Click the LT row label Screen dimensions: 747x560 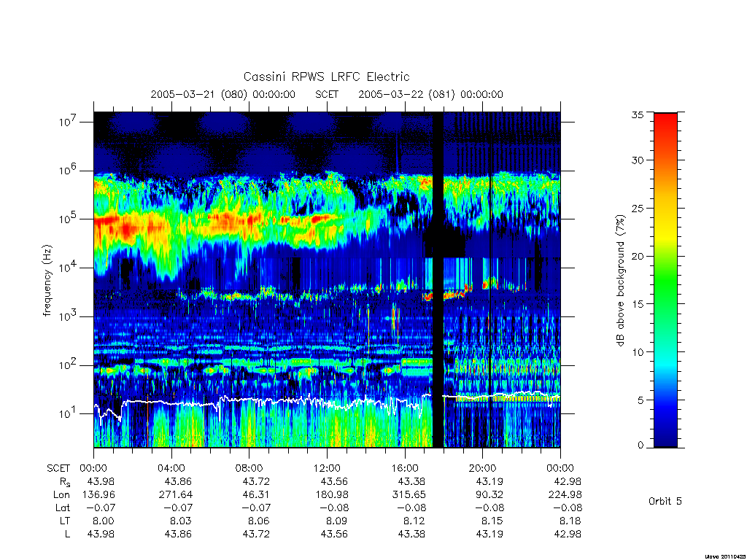click(x=65, y=521)
